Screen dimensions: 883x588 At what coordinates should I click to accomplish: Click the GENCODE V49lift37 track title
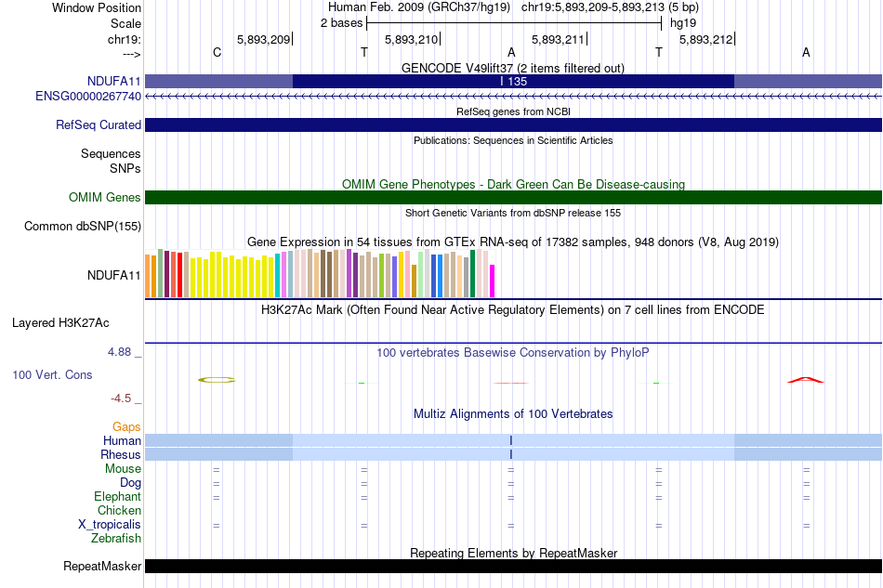(513, 68)
